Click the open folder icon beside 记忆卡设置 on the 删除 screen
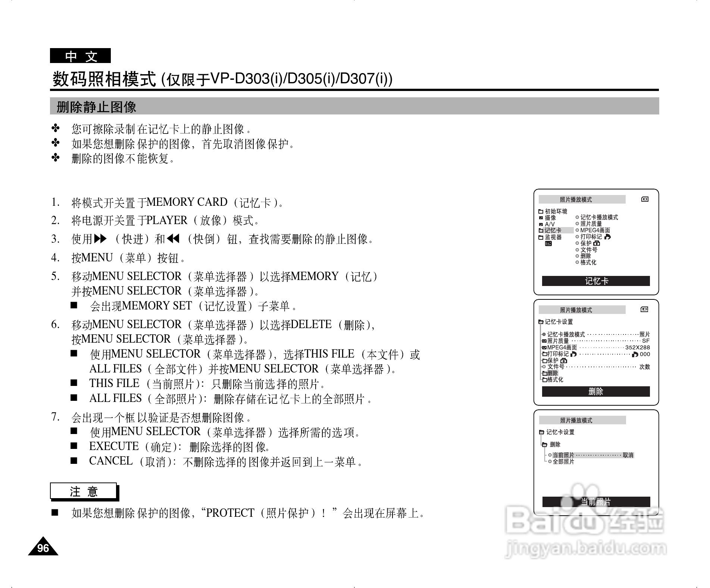The width and height of the screenshot is (710, 588). click(541, 322)
